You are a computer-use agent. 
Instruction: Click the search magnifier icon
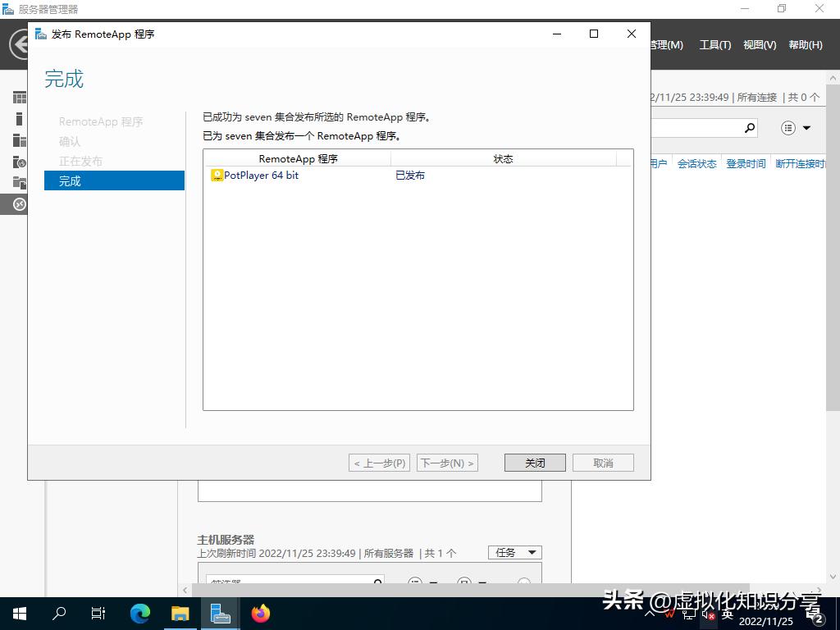click(747, 128)
